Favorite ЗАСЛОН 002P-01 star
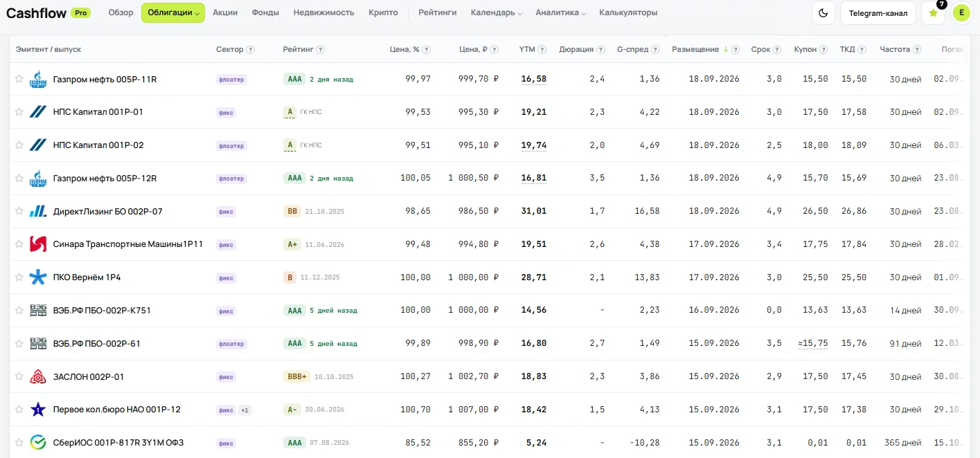980x458 pixels. click(19, 376)
